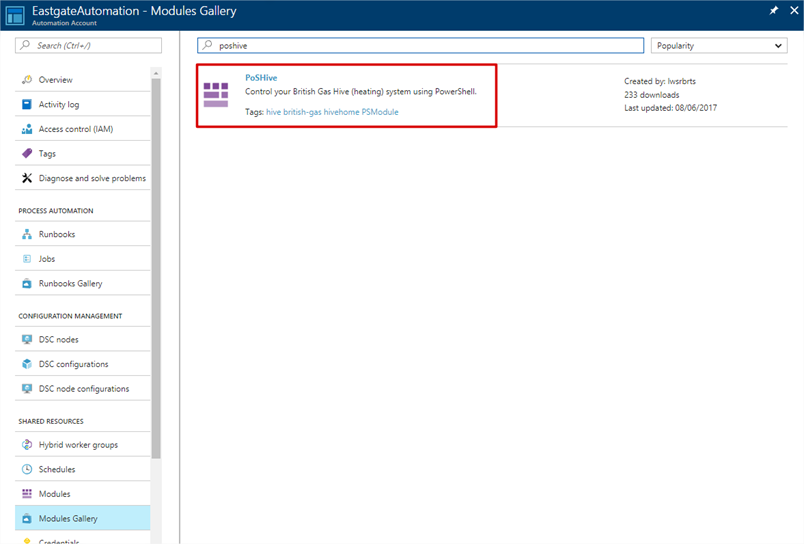Open the Modules list
Image resolution: width=804 pixels, height=544 pixels.
point(83,494)
